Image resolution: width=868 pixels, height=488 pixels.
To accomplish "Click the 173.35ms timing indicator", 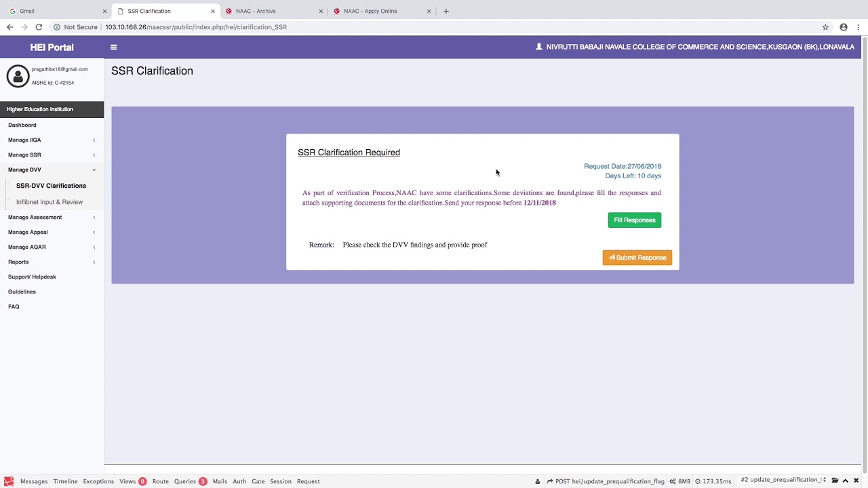I will [x=713, y=481].
